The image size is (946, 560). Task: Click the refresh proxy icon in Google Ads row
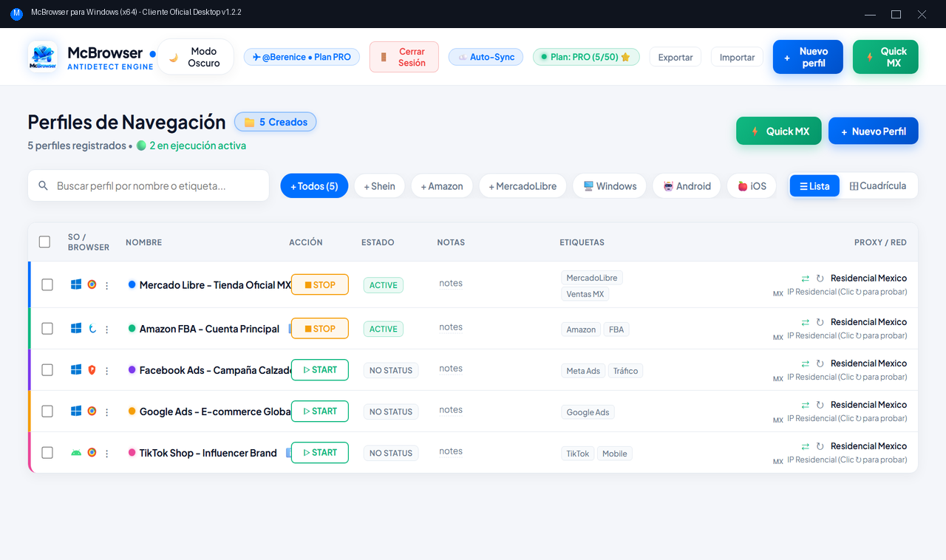click(820, 405)
